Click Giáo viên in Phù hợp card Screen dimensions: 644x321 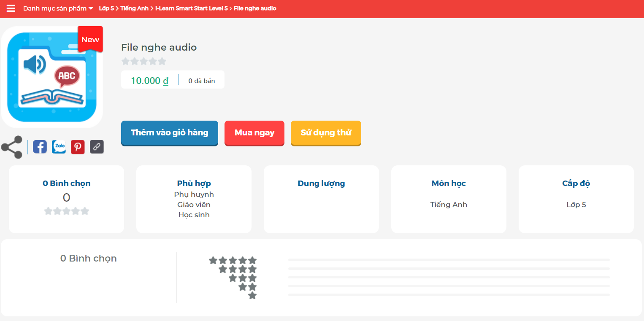pos(194,205)
